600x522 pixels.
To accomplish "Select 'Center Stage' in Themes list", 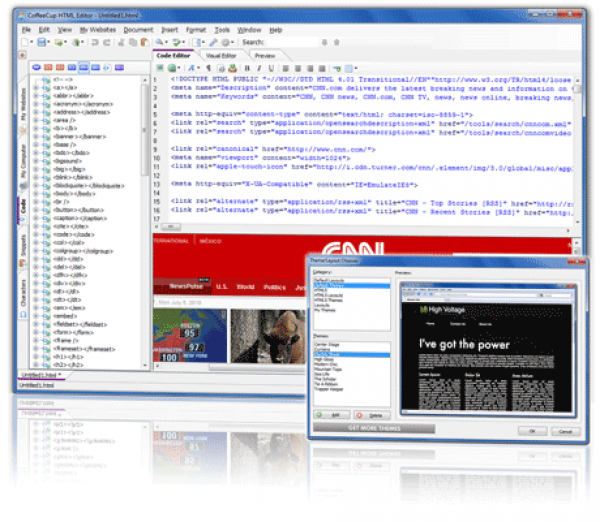I will tap(326, 344).
